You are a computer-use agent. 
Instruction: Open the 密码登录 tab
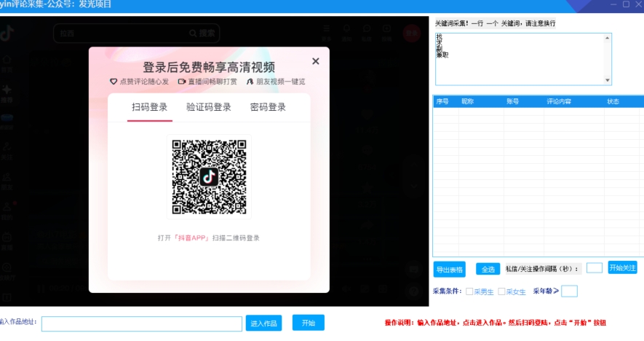coord(268,107)
